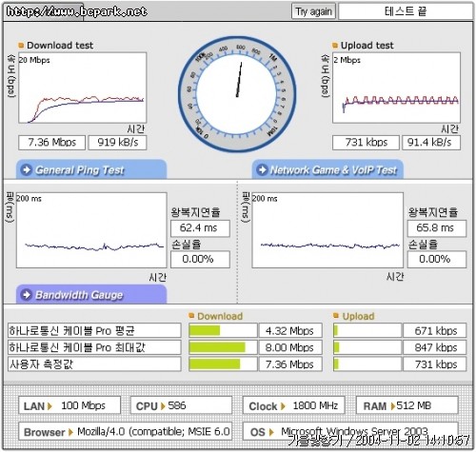Click the RAM orange arrow icon
Viewport: 476px width, 452px height.
pyautogui.click(x=393, y=406)
